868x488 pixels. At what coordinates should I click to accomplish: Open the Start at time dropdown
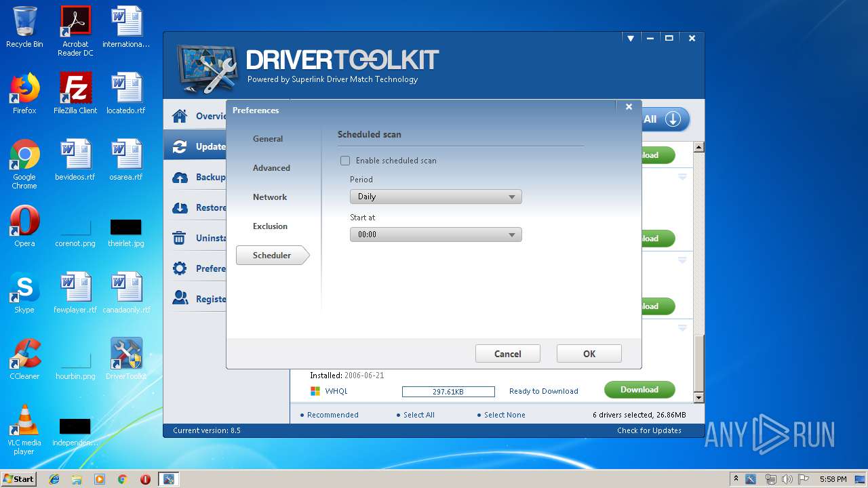(435, 235)
